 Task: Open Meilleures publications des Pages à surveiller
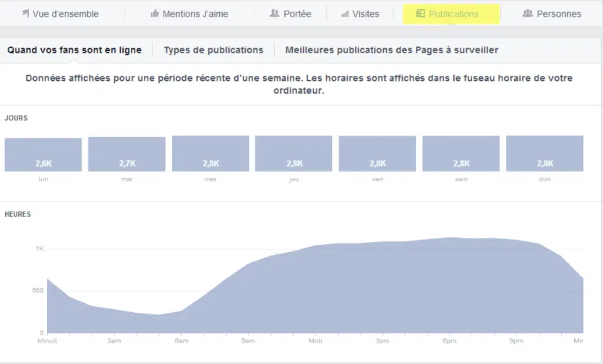[392, 50]
